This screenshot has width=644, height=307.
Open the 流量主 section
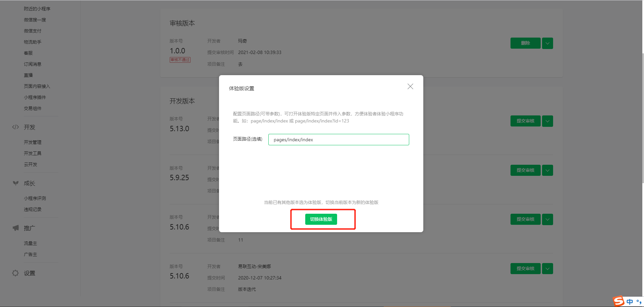tap(31, 243)
